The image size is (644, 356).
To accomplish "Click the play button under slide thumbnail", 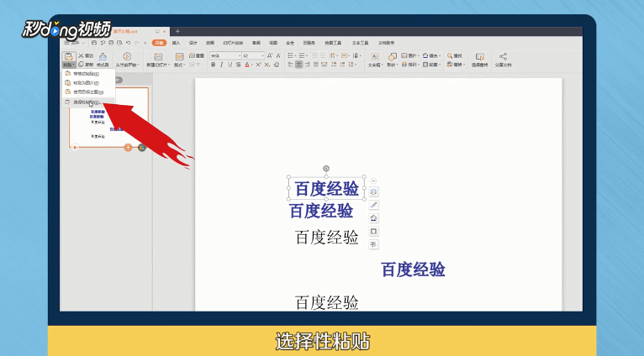I will click(x=75, y=147).
